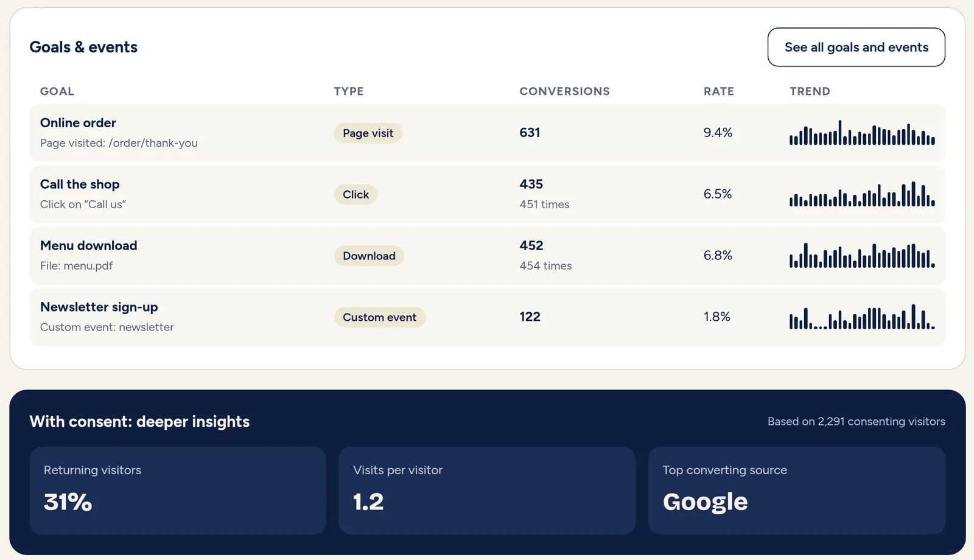Click the 9.4% rate value

(x=718, y=133)
